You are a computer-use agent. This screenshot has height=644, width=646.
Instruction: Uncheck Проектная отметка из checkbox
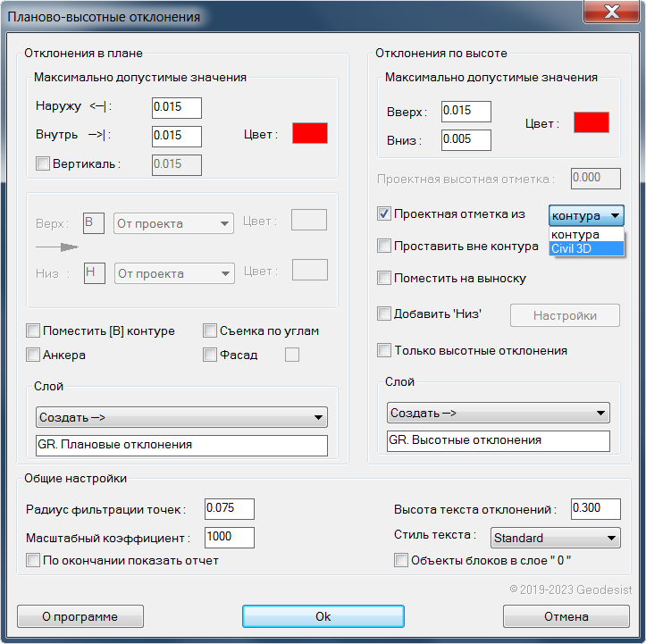(384, 214)
